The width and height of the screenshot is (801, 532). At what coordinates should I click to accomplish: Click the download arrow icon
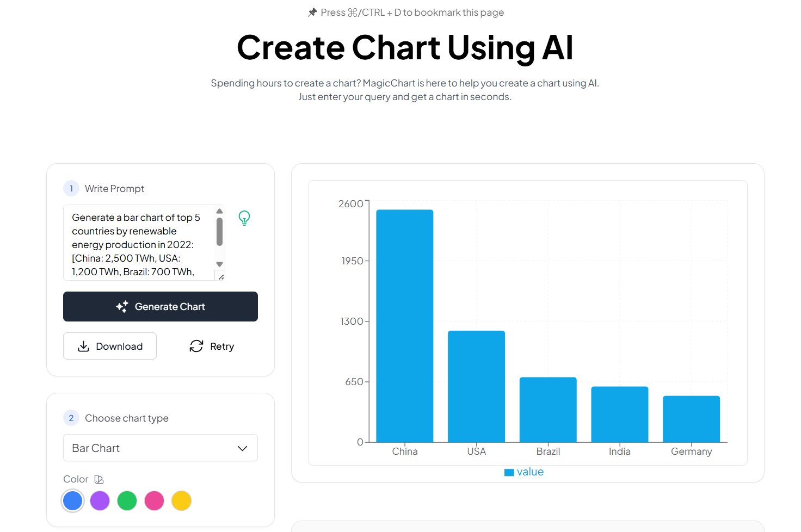(83, 347)
